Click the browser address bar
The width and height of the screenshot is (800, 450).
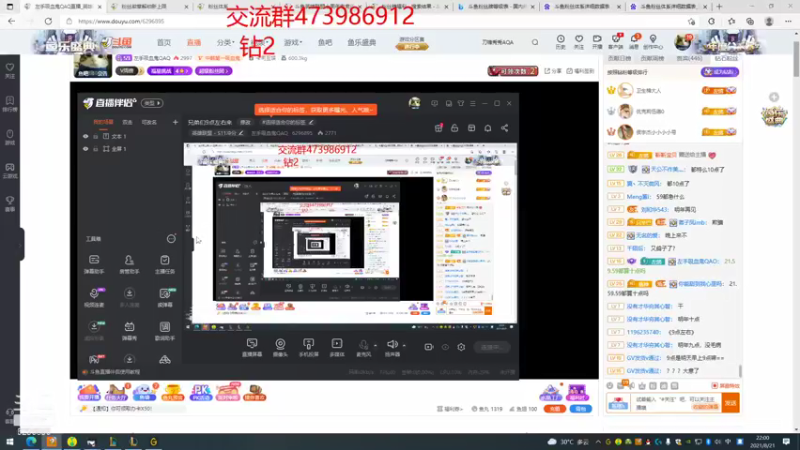pyautogui.click(x=378, y=21)
